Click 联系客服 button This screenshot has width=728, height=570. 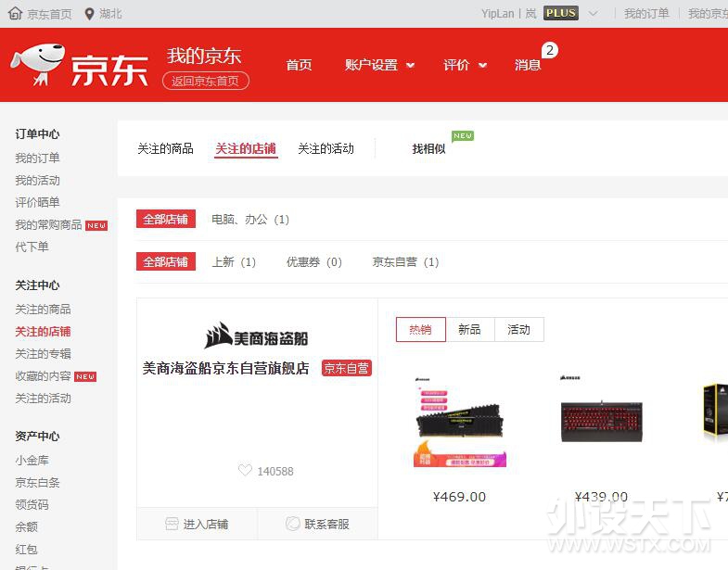(x=317, y=524)
